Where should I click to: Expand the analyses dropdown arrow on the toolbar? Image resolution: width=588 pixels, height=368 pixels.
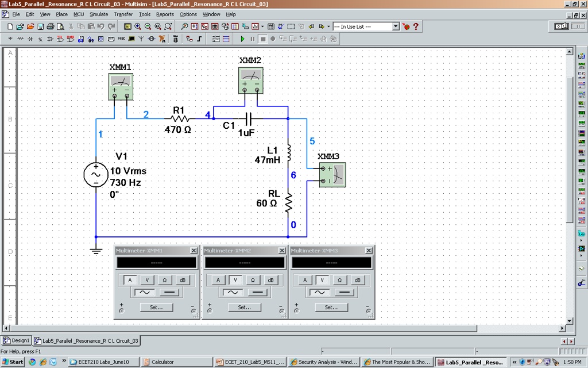pos(262,26)
